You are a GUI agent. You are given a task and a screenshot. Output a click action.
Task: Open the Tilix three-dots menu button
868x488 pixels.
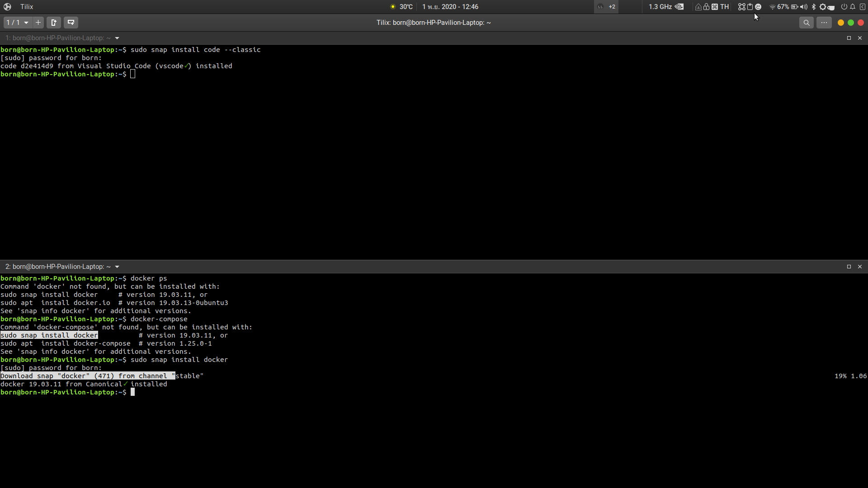824,23
